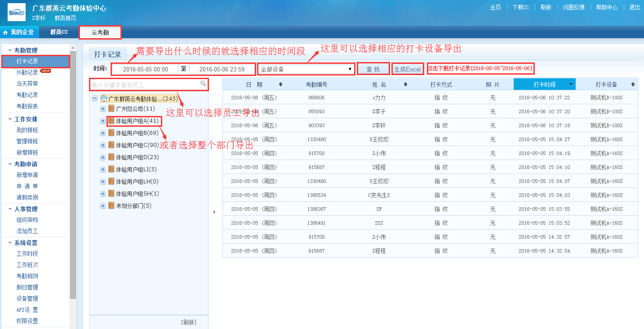Click the 生成Excel button

tap(408, 69)
